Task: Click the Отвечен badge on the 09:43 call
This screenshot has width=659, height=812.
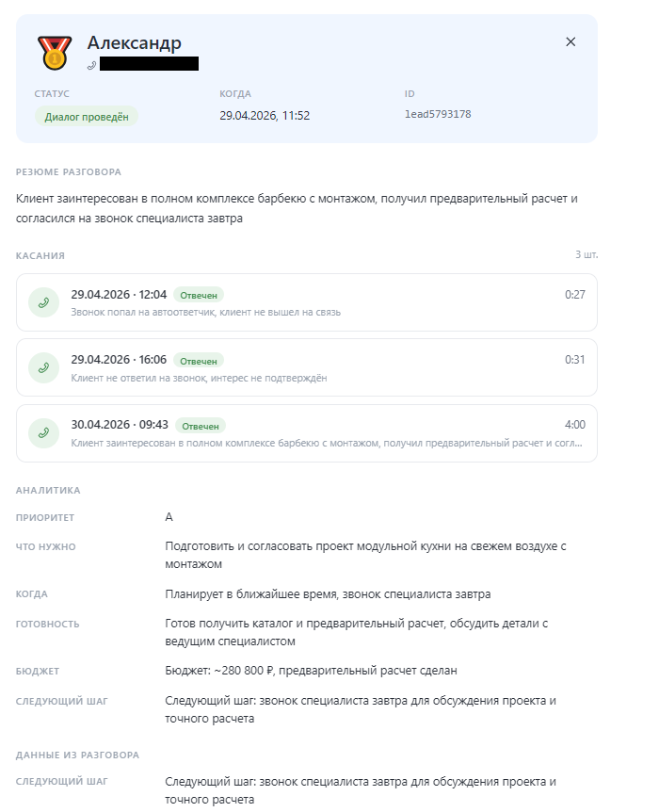Action: 201,426
